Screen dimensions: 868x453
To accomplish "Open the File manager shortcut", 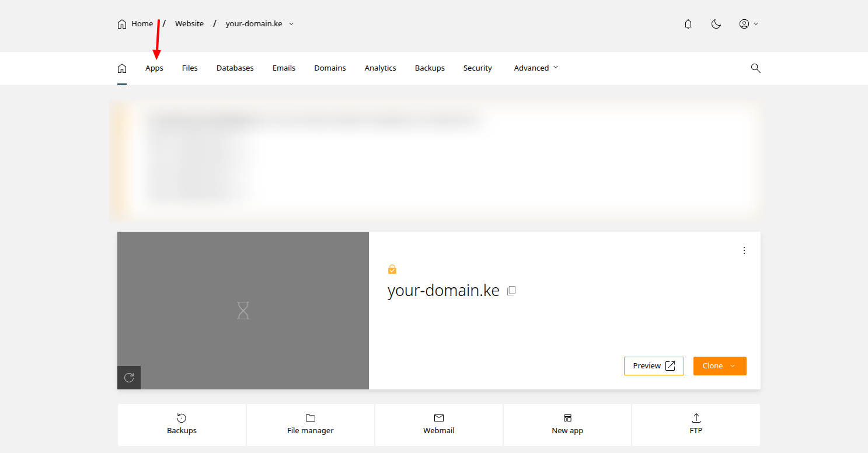I will 310,424.
